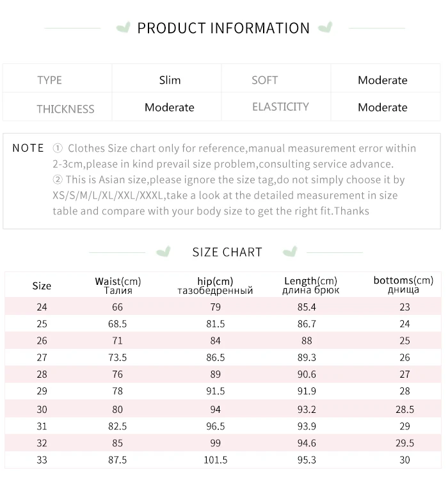448x491 pixels.
Task: Click the NOTE label
Action: pyautogui.click(x=28, y=148)
